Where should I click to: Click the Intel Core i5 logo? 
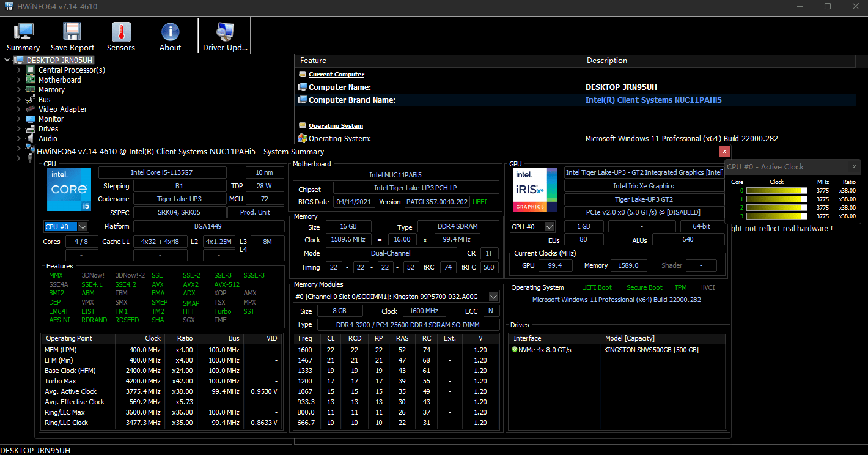[69, 190]
